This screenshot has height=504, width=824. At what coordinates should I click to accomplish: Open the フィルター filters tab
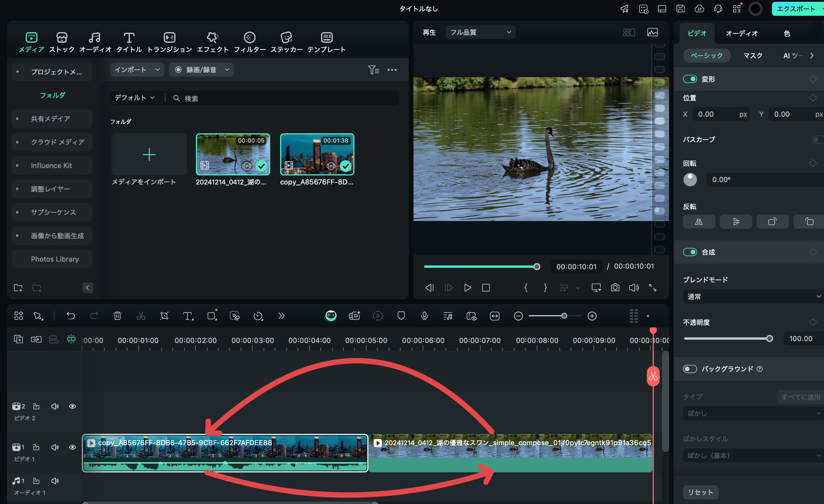pos(249,42)
